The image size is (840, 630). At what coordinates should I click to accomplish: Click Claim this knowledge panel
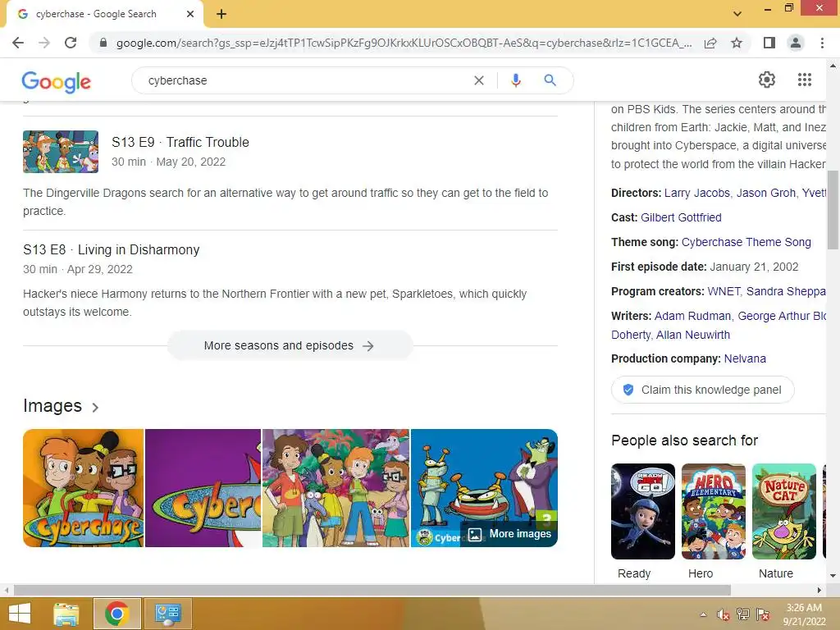coord(702,390)
